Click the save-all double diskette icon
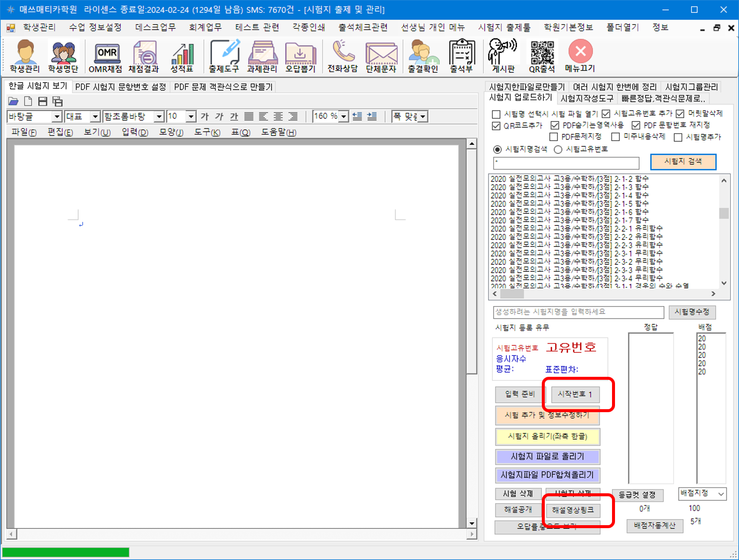Screen dimensions: 739x560 click(x=58, y=102)
